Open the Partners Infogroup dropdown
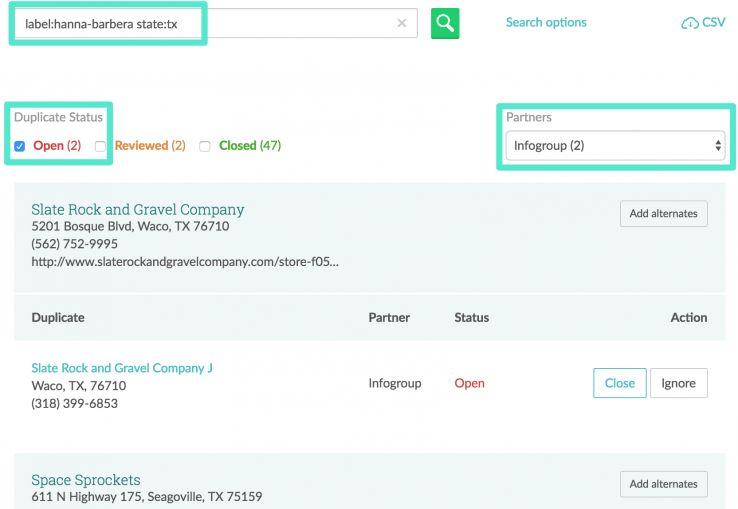The width and height of the screenshot is (738, 509). point(614,146)
